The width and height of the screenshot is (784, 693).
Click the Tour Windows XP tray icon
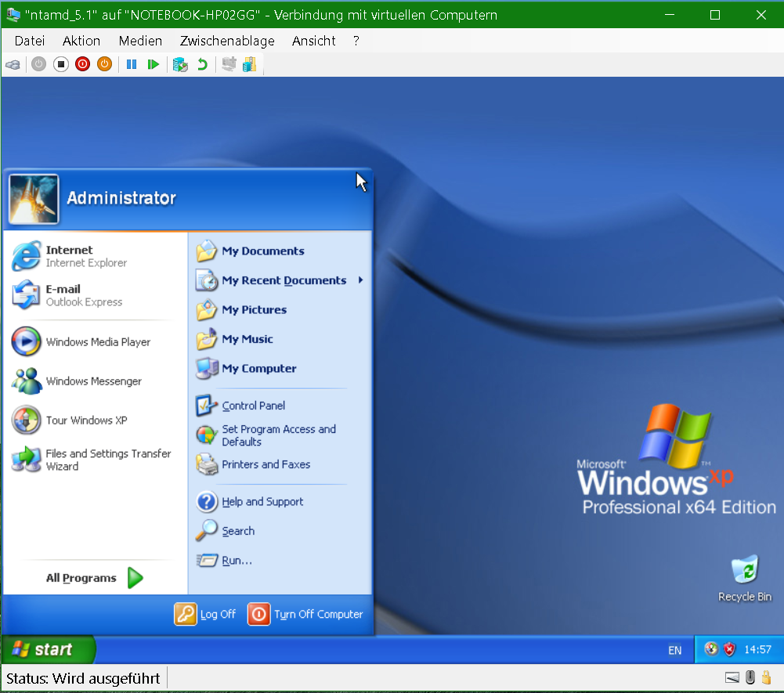(711, 649)
